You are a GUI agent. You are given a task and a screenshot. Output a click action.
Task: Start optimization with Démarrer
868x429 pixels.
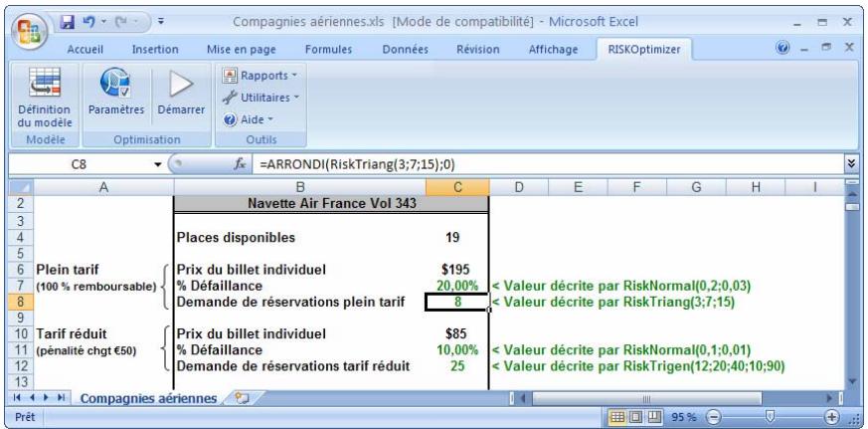tap(181, 92)
